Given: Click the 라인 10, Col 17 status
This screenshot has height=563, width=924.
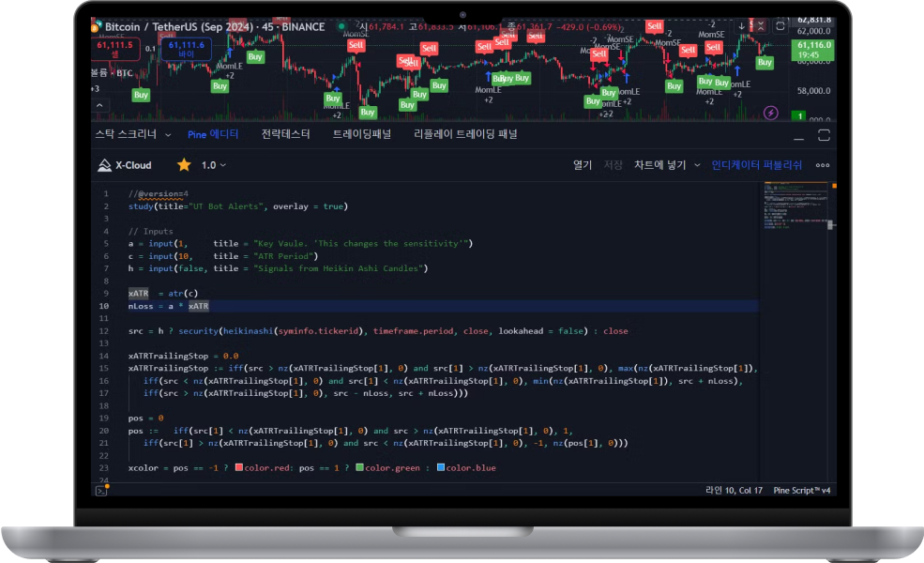Looking at the screenshot, I should [734, 491].
